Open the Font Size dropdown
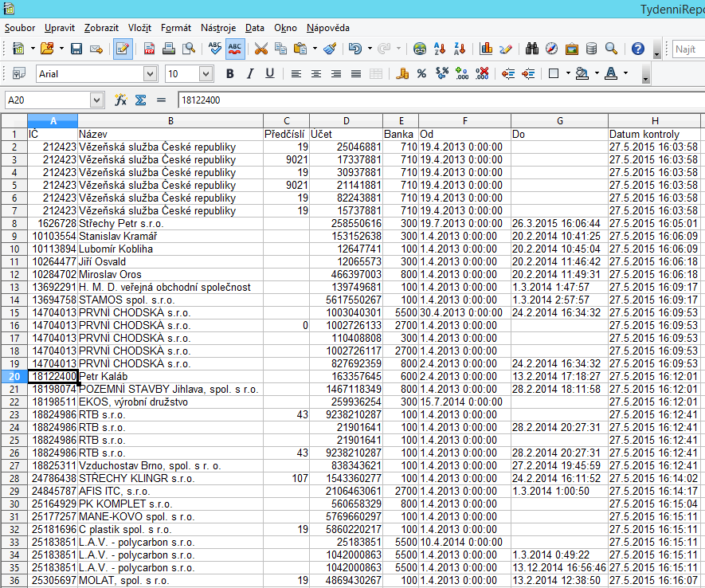The height and width of the screenshot is (588, 705). [x=206, y=74]
